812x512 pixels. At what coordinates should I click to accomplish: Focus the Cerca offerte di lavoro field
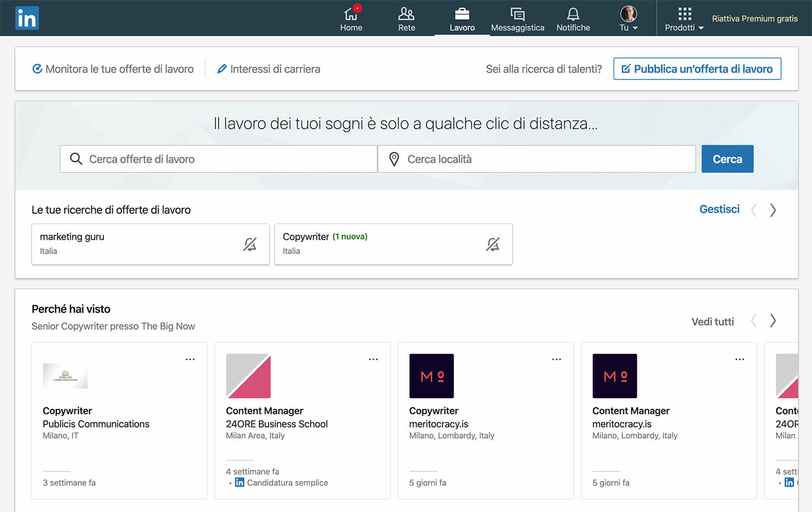coord(219,159)
